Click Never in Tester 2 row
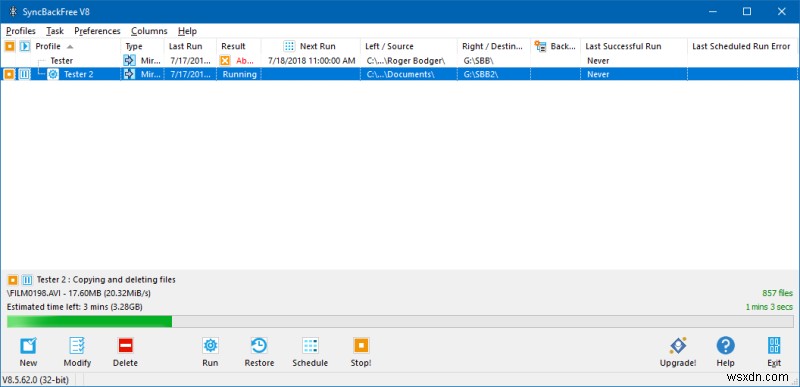The image size is (800, 387). (598, 74)
